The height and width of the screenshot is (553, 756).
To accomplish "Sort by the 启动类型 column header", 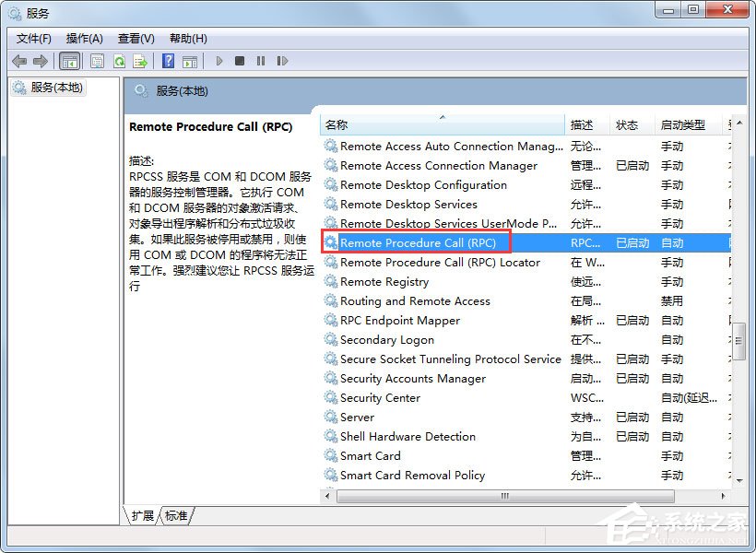I will pos(682,123).
